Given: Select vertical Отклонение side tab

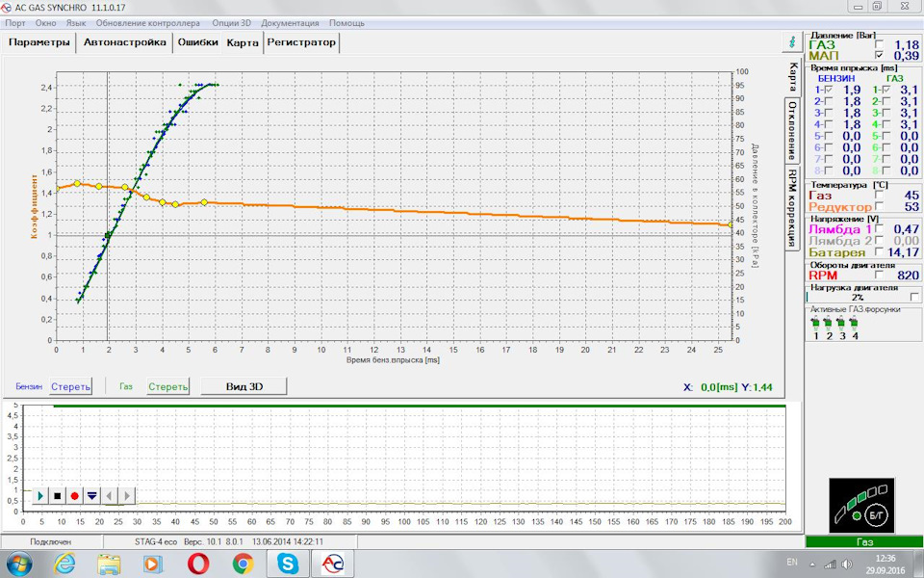Looking at the screenshot, I should coord(792,130).
